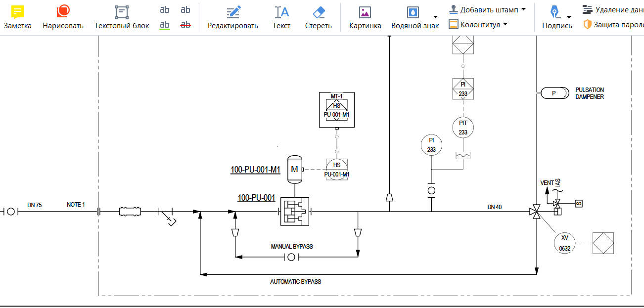Select the underlined 100-PU-001-M1 label
This screenshot has width=644, height=308.
pyautogui.click(x=255, y=170)
